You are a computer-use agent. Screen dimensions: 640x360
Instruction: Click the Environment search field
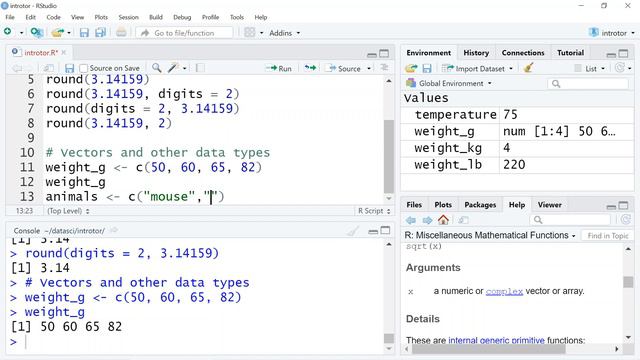click(x=588, y=84)
